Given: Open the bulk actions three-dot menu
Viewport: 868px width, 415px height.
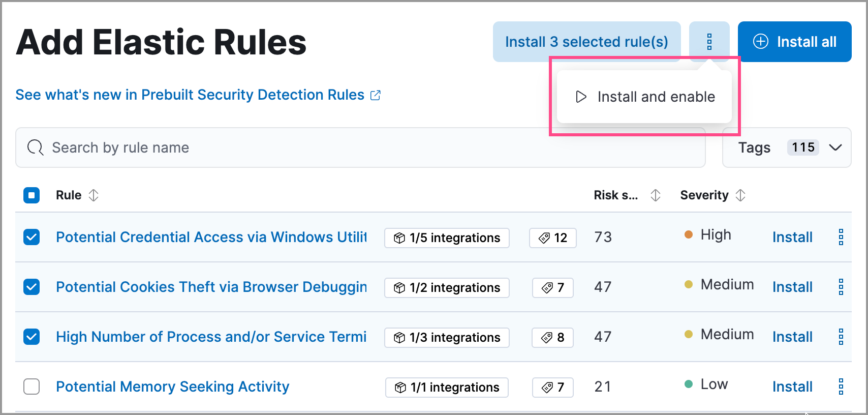Looking at the screenshot, I should point(709,42).
